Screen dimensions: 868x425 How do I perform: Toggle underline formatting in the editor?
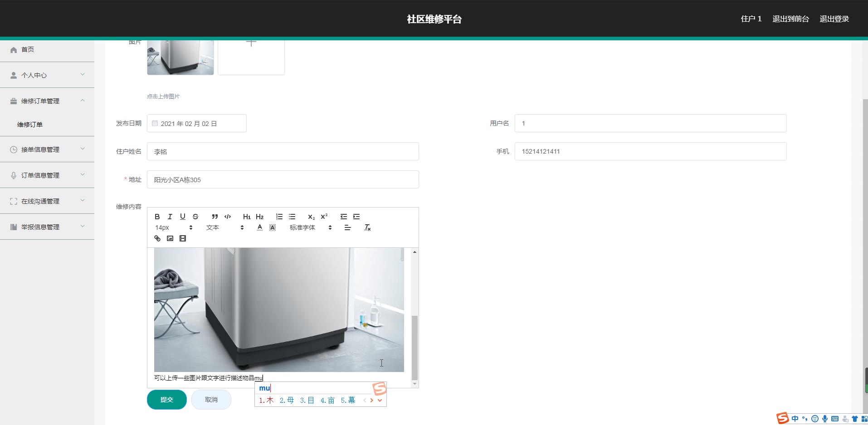coord(183,217)
